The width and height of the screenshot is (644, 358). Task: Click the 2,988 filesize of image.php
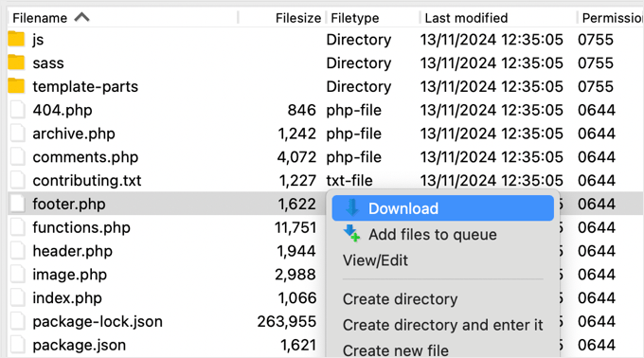coord(295,275)
